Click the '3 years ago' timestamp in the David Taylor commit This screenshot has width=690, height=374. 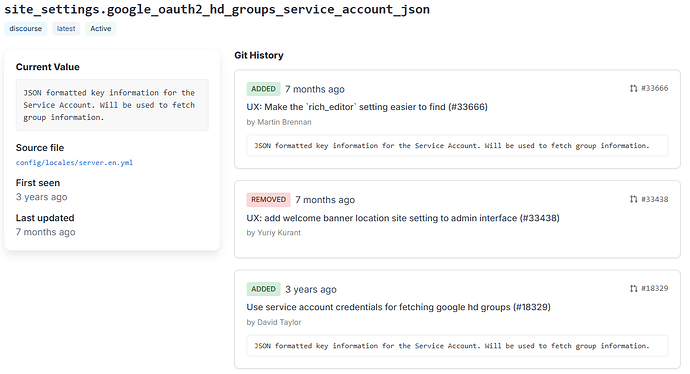pos(311,290)
